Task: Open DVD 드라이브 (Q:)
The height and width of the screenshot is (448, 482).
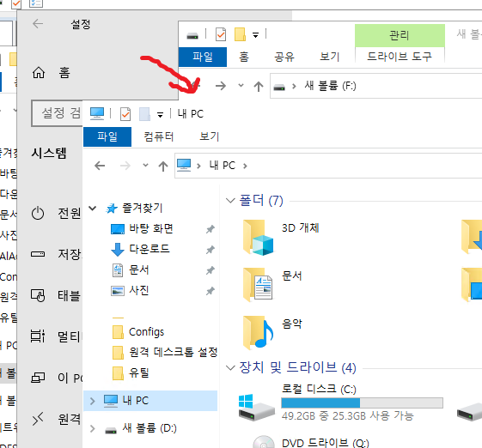Action: pyautogui.click(x=310, y=443)
